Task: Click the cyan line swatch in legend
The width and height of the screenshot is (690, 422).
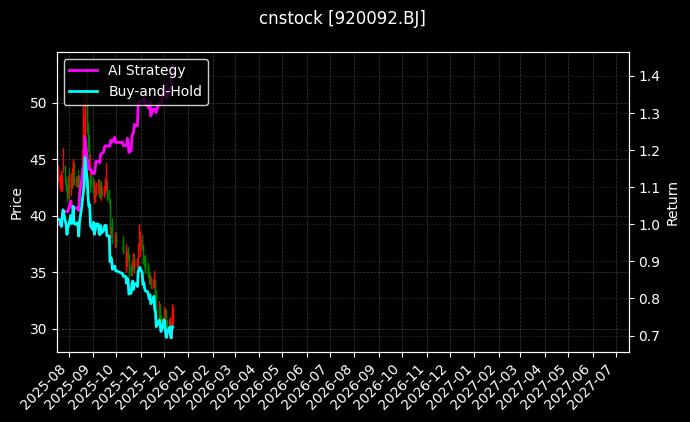Action: point(83,90)
